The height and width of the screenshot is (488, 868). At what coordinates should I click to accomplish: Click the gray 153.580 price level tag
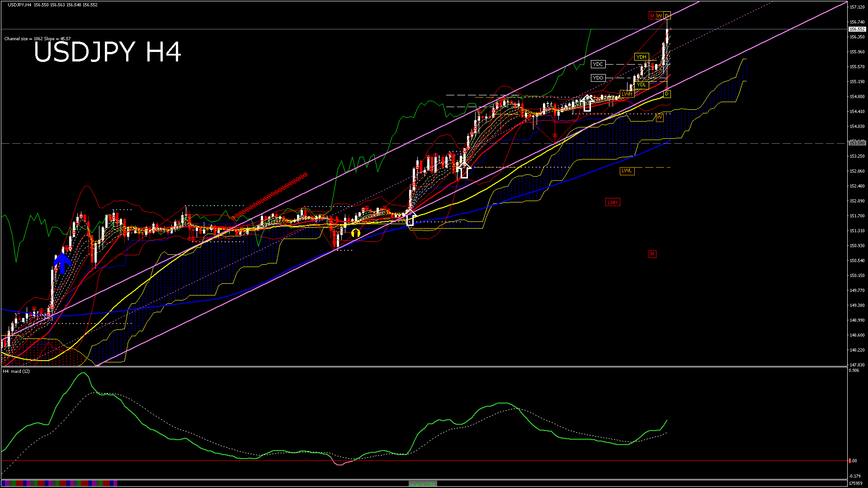(x=856, y=143)
